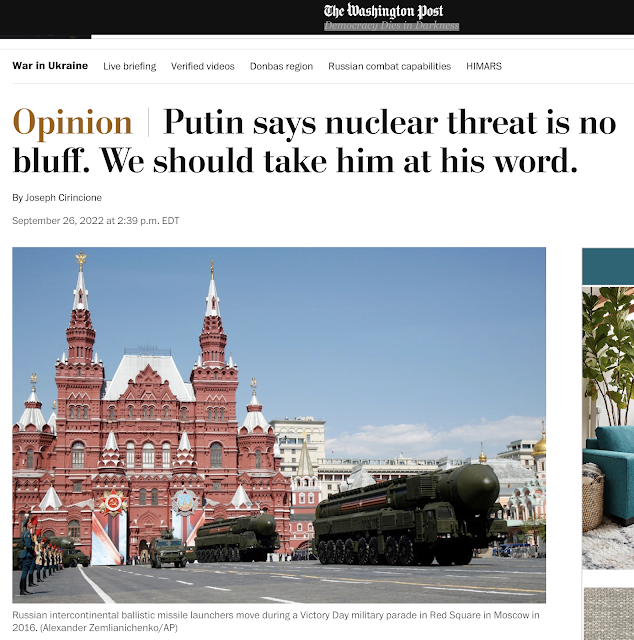Click the dark reading progress bar segment
634x640 pixels.
(x=45, y=37)
